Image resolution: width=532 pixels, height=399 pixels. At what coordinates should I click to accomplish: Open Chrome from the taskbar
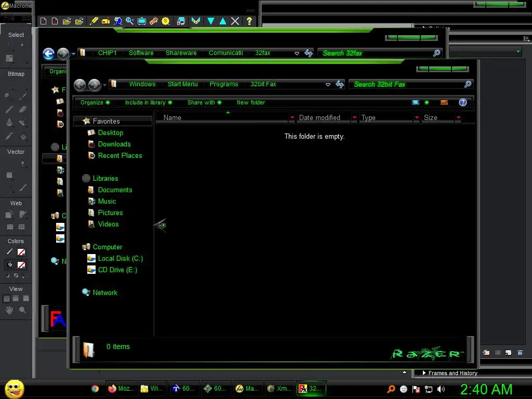[95, 389]
